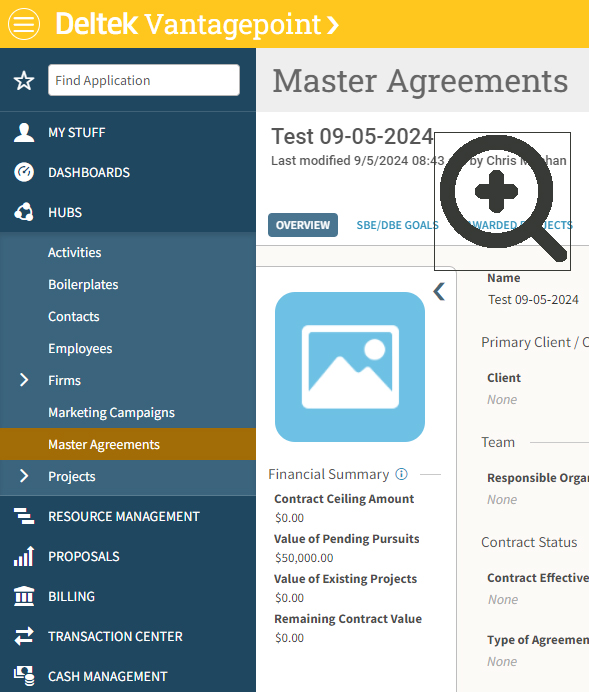Click the favorites star icon
589x692 pixels.
click(24, 80)
